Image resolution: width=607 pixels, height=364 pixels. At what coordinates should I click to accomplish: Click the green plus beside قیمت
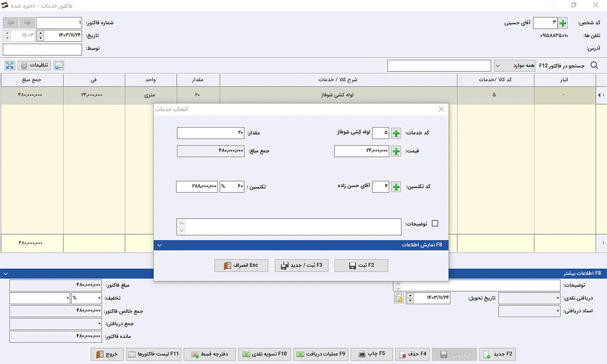coord(396,151)
